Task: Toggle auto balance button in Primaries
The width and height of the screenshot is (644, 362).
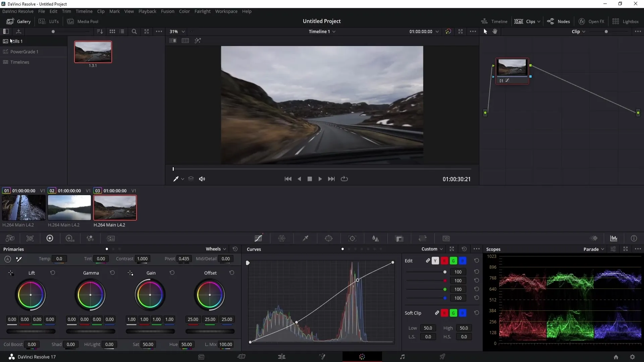Action: coord(8,259)
